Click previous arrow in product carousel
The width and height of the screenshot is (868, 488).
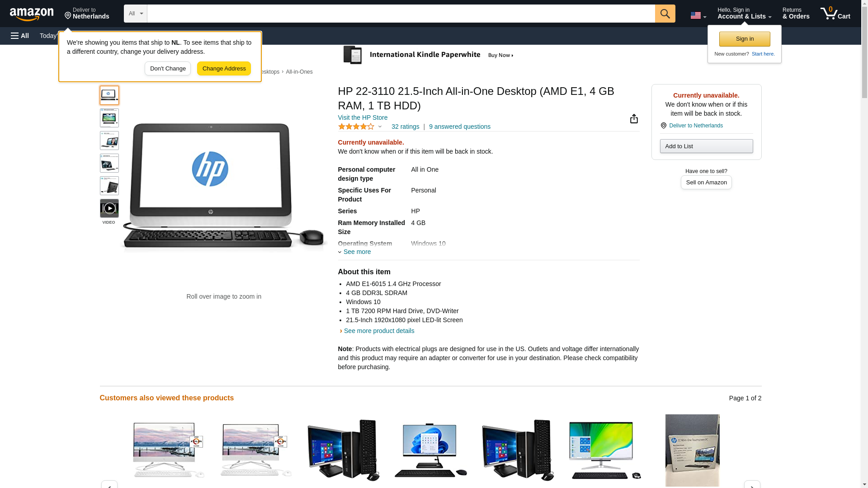pos(109,484)
